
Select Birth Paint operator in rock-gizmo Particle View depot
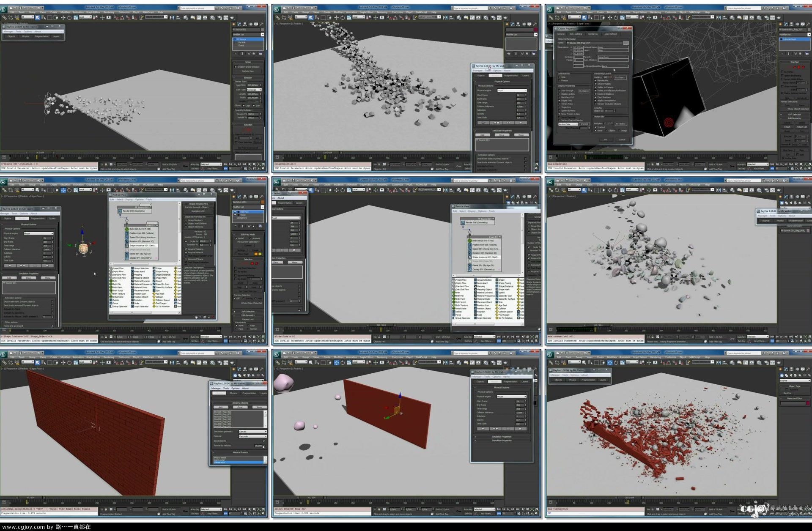(x=116, y=287)
